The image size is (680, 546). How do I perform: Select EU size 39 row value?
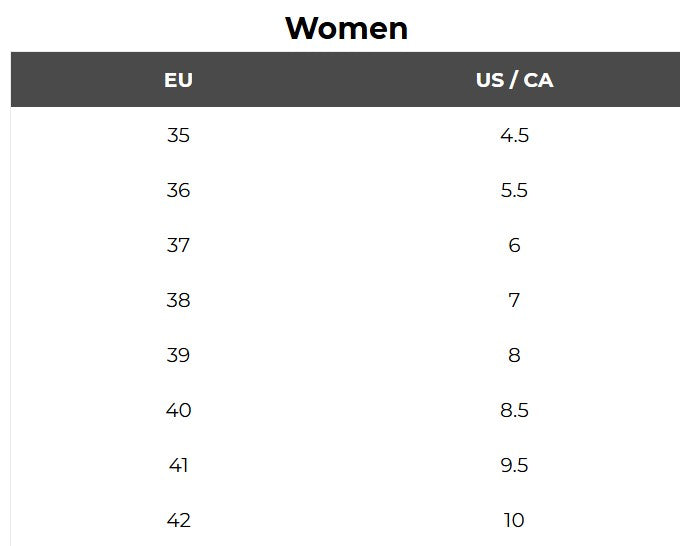pos(178,355)
